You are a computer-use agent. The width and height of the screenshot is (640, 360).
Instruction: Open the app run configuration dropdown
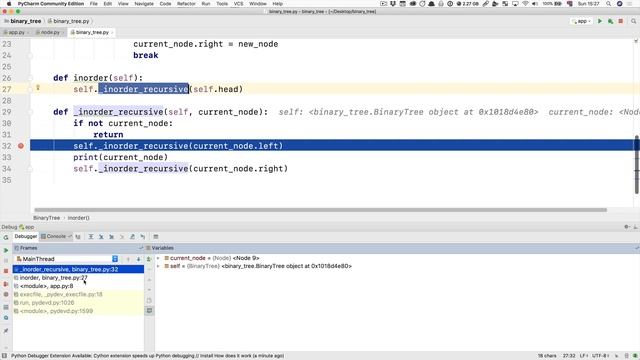[x=581, y=21]
